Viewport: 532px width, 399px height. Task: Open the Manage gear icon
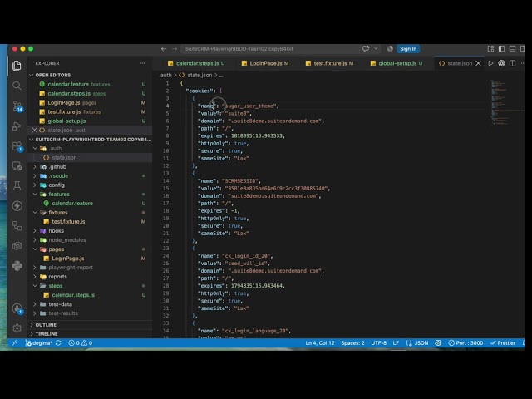[17, 328]
